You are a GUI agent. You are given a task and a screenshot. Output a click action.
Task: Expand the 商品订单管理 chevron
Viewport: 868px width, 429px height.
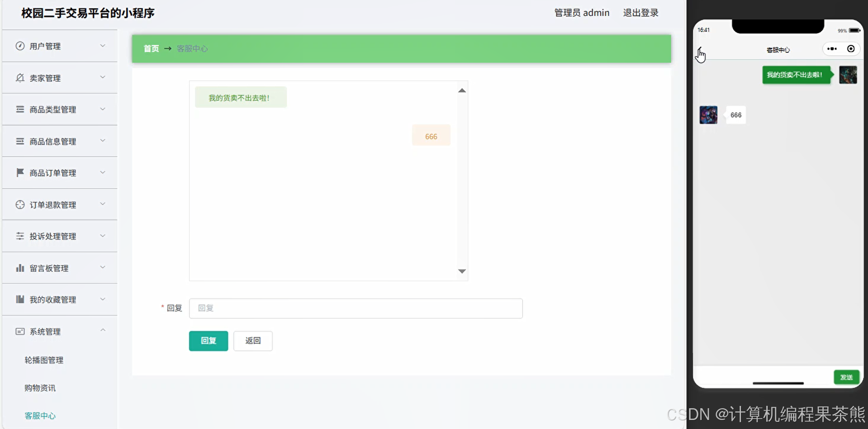click(x=103, y=173)
